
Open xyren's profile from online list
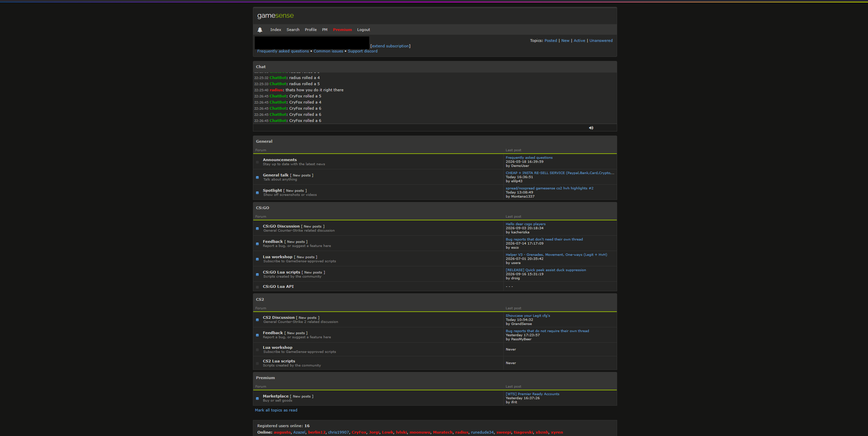coord(557,432)
